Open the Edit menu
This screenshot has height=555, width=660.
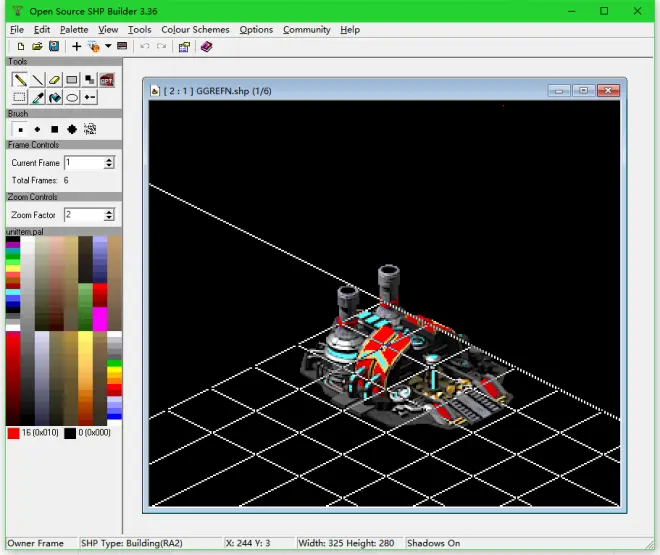[42, 30]
